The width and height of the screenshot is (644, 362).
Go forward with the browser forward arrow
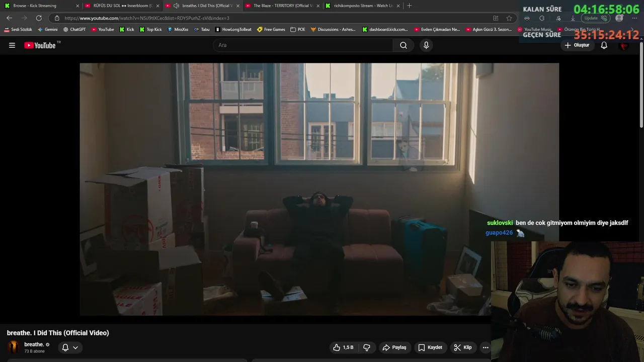click(24, 18)
